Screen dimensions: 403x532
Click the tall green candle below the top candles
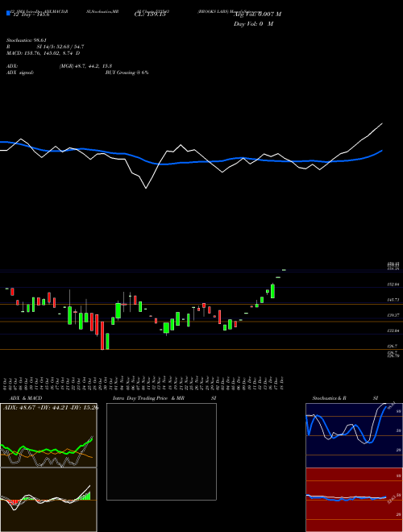pyautogui.click(x=272, y=291)
